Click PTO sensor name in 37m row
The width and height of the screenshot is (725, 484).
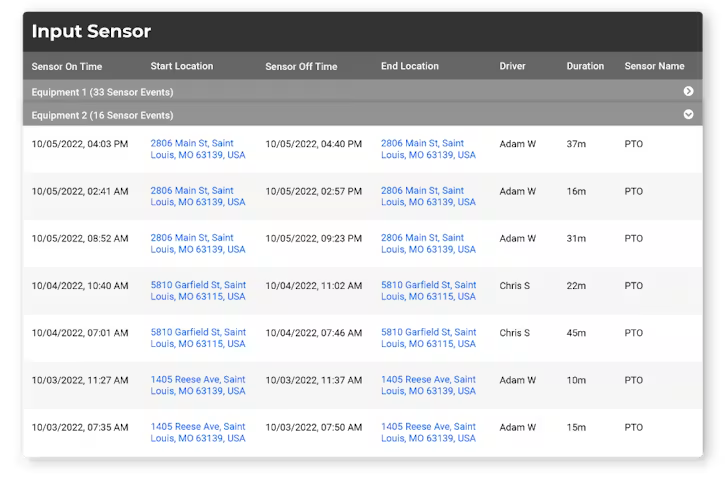click(x=633, y=144)
